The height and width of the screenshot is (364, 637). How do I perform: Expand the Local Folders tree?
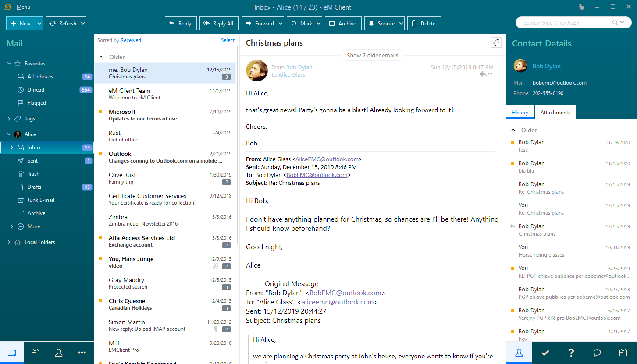9,242
